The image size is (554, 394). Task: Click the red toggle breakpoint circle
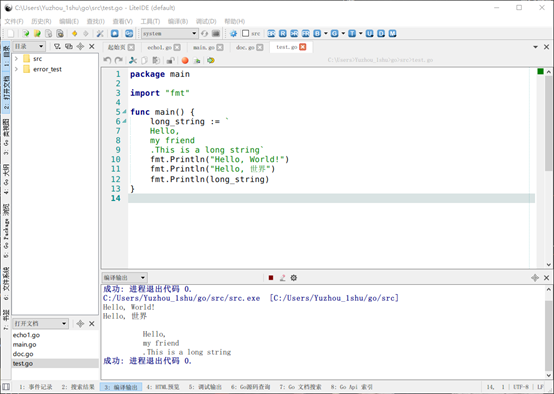(185, 60)
